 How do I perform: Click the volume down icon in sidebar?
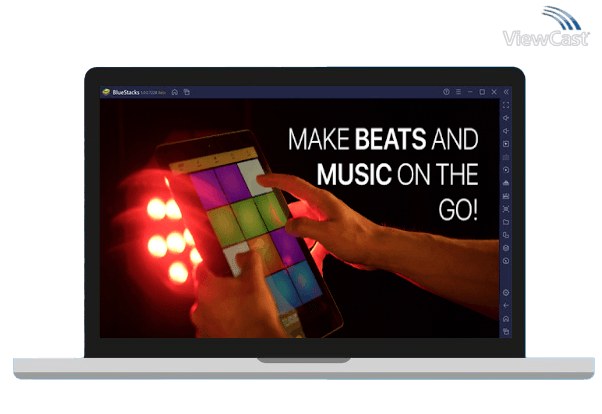[506, 131]
